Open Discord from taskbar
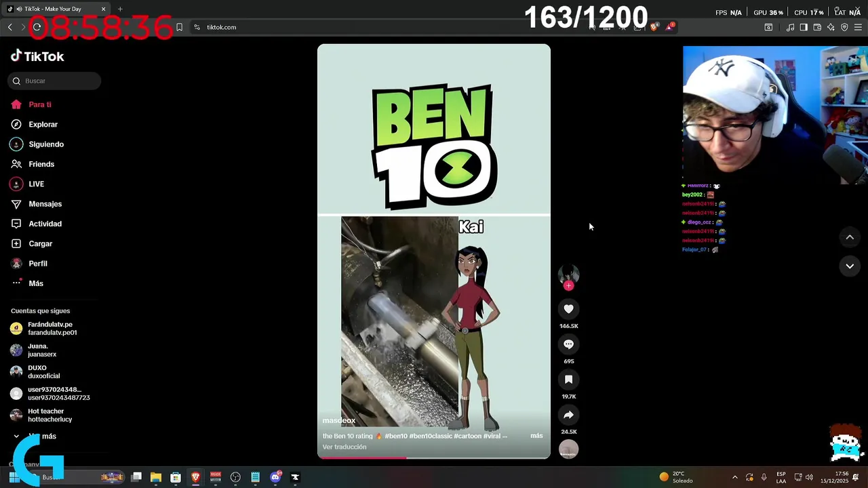The height and width of the screenshot is (488, 868). coord(275,477)
